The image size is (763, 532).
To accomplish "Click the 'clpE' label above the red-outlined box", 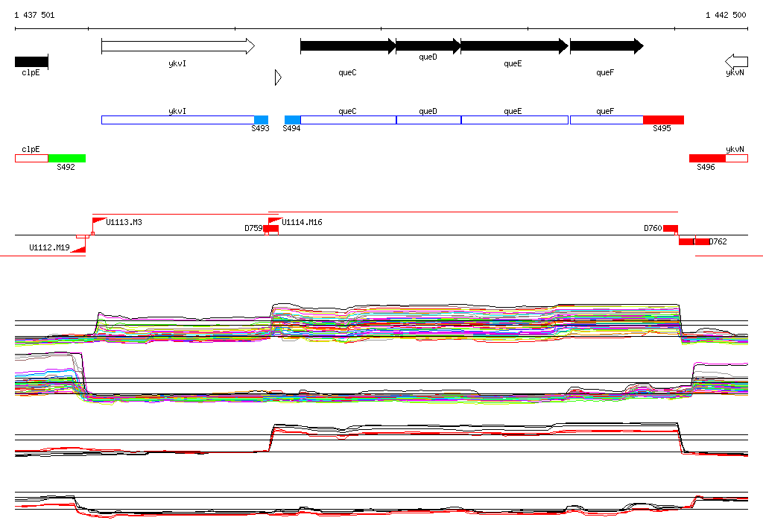I will tap(31, 149).
